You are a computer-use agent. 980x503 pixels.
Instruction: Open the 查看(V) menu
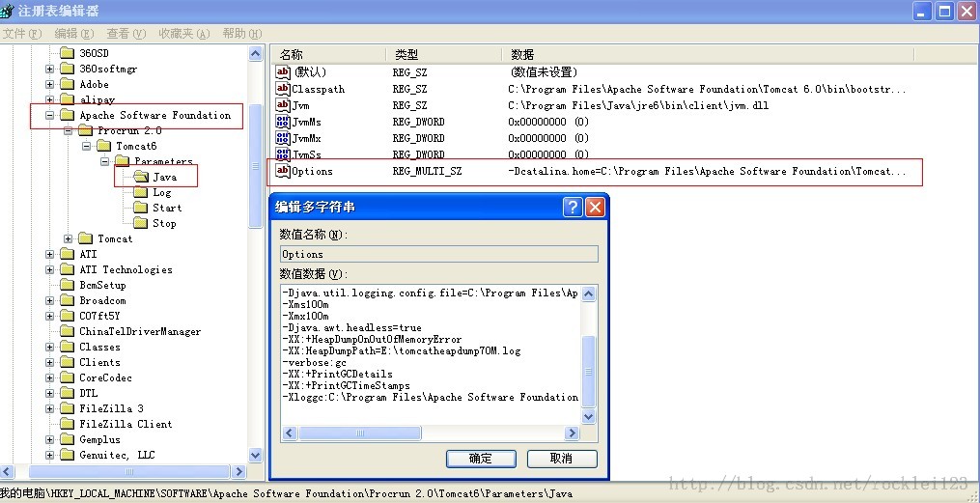coord(126,33)
